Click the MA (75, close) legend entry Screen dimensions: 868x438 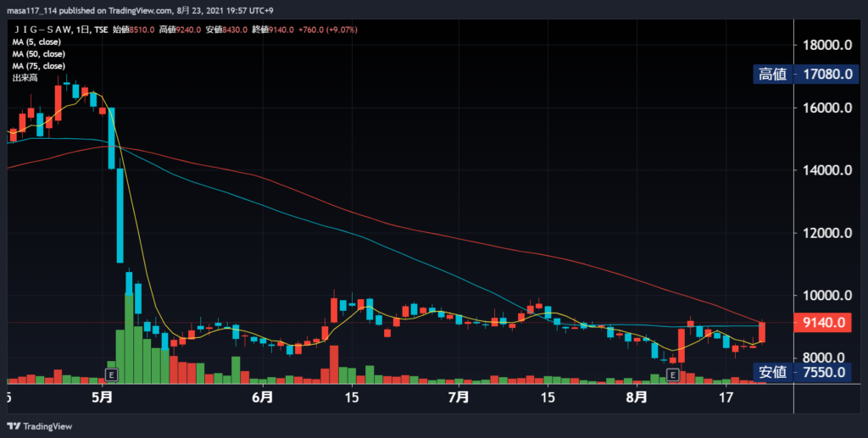tap(39, 66)
